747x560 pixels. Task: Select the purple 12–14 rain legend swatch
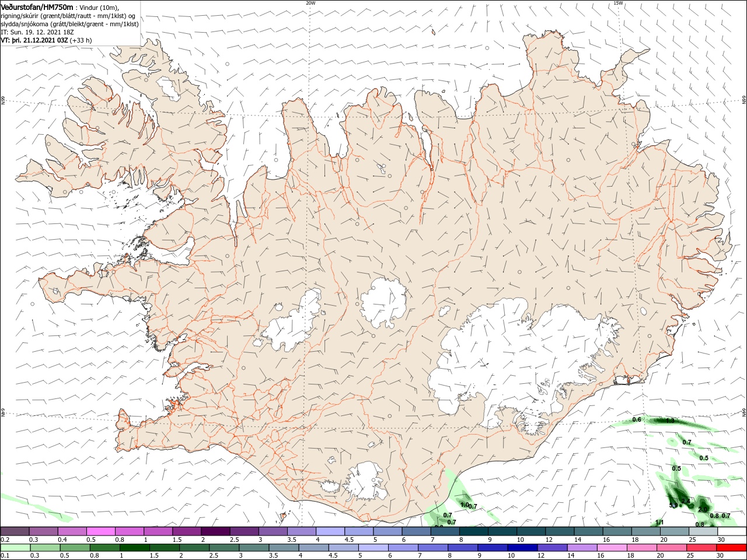[x=552, y=548]
